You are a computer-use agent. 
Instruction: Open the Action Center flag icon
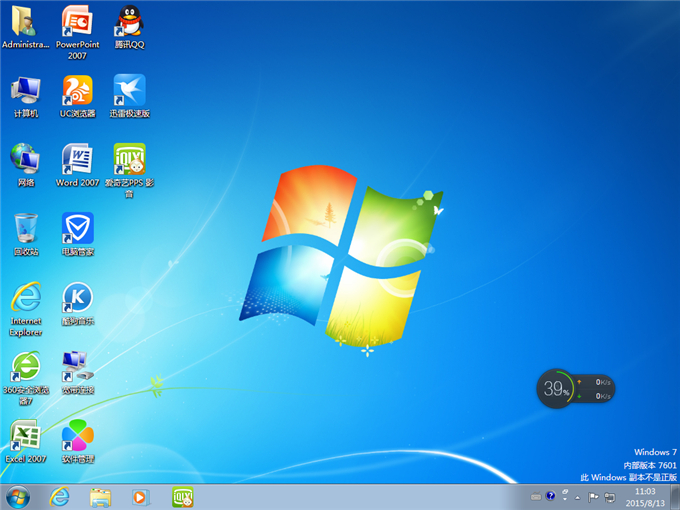click(x=593, y=497)
